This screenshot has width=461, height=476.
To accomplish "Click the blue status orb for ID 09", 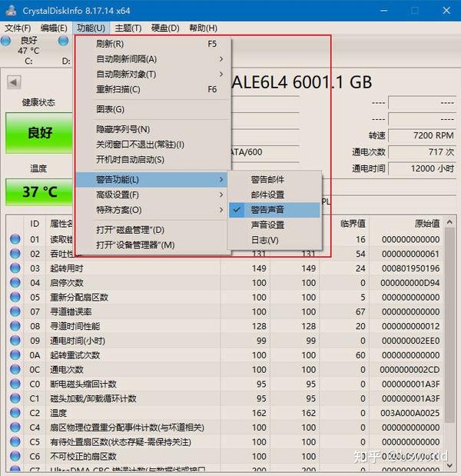I will [15, 341].
